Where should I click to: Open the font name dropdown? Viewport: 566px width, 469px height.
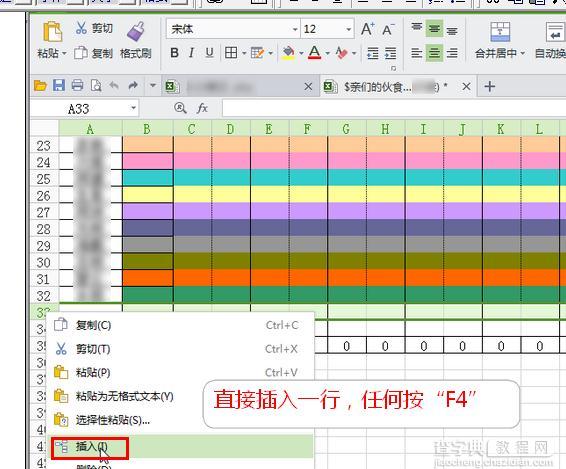click(x=295, y=29)
